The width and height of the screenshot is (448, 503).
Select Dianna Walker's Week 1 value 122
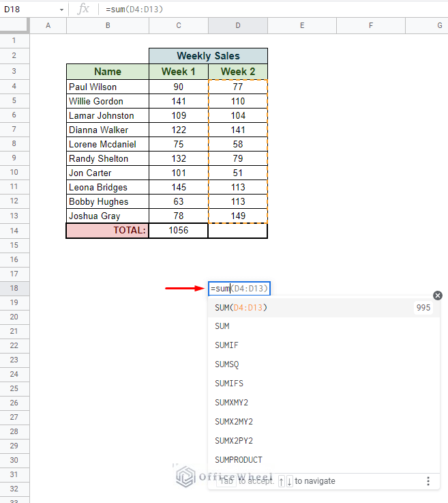pos(179,130)
